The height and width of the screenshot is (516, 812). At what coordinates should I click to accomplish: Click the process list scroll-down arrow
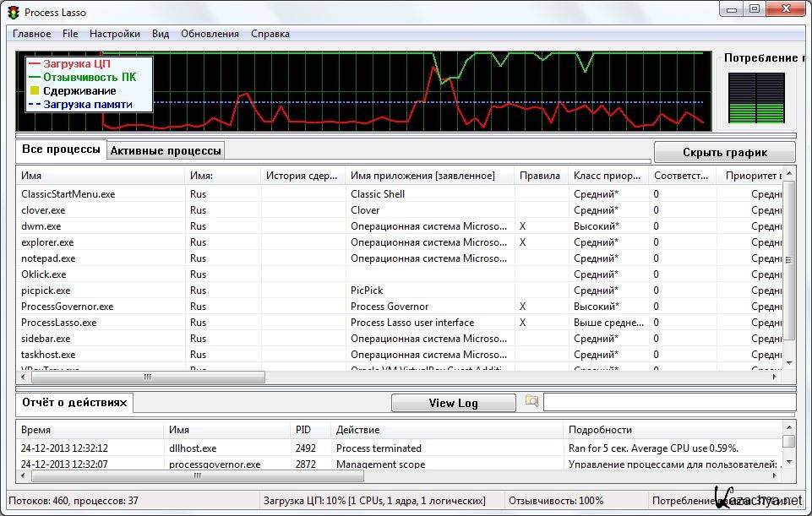pyautogui.click(x=789, y=361)
